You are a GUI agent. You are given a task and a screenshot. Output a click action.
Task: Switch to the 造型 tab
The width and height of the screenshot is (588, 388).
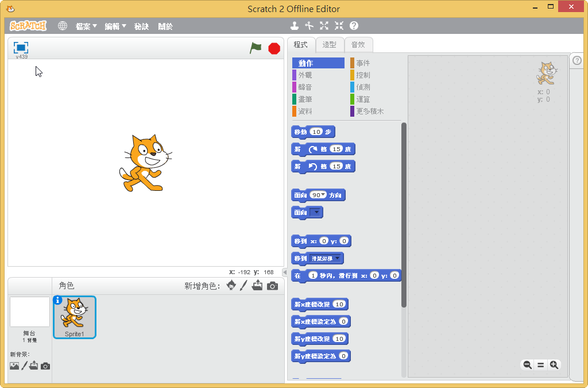[329, 45]
